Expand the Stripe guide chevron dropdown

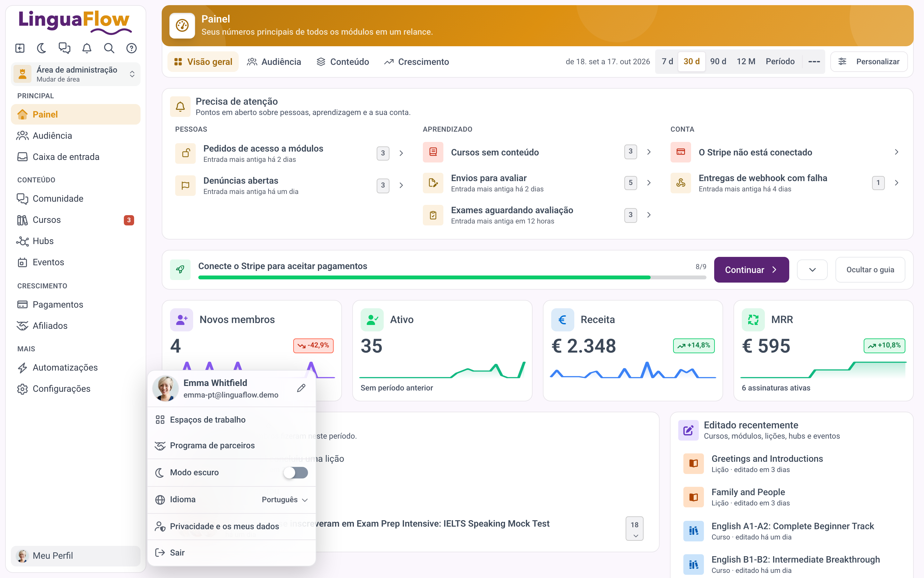click(x=812, y=269)
